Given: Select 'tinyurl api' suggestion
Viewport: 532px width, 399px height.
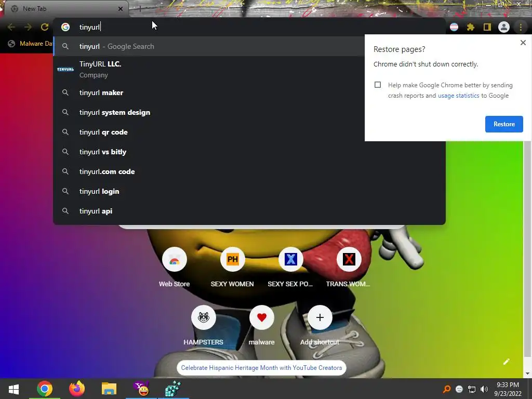Looking at the screenshot, I should 249,211.
